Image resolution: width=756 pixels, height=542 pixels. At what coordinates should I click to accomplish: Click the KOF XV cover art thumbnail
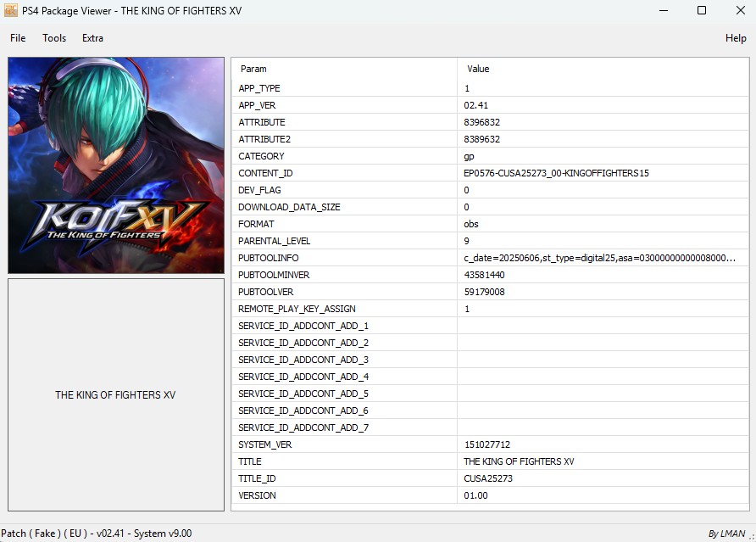coord(116,165)
